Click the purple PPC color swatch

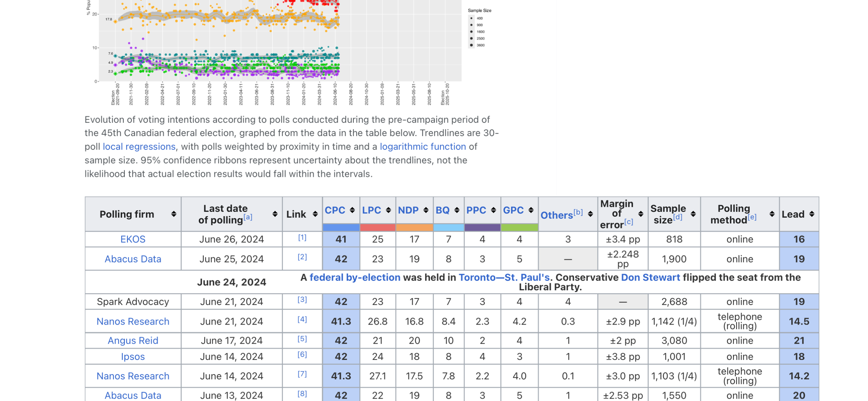point(482,227)
